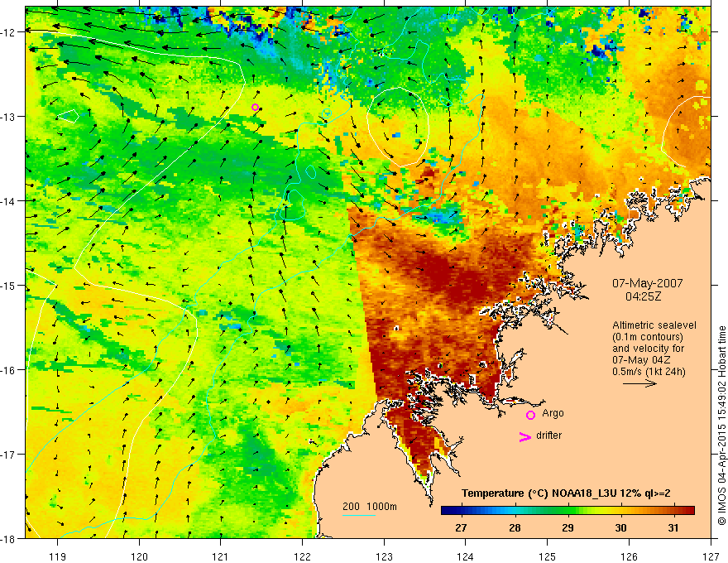Click the latitude axis label -12

[x=9, y=32]
